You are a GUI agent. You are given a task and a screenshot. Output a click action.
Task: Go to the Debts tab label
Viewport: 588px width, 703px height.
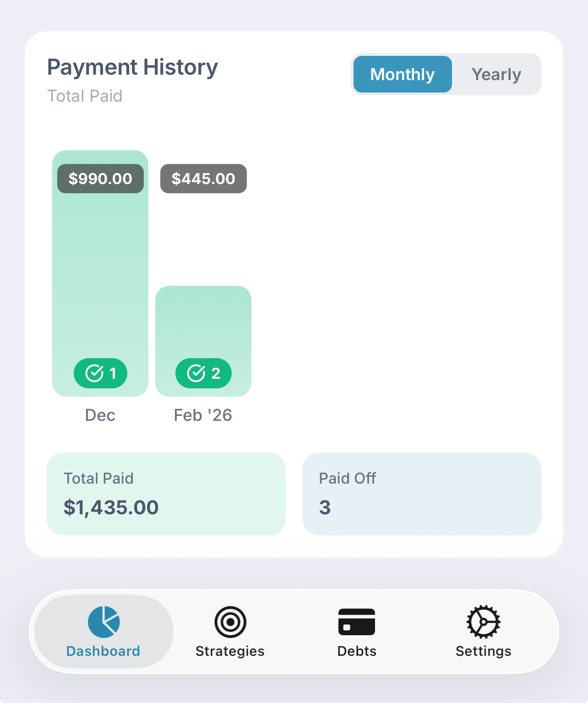357,651
